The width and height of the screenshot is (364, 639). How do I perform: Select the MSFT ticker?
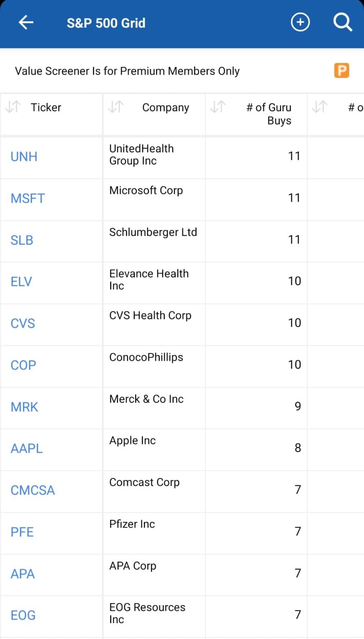[27, 198]
